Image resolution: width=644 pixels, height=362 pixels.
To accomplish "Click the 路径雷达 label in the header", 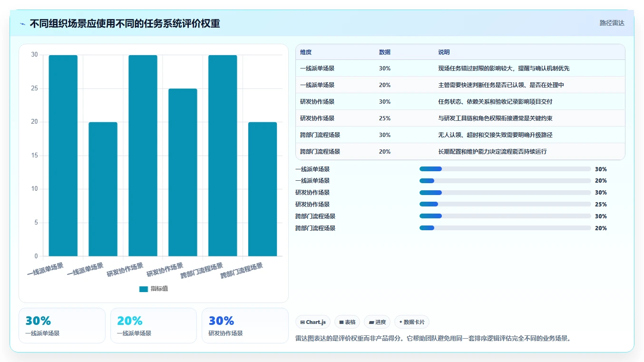I will pyautogui.click(x=612, y=23).
